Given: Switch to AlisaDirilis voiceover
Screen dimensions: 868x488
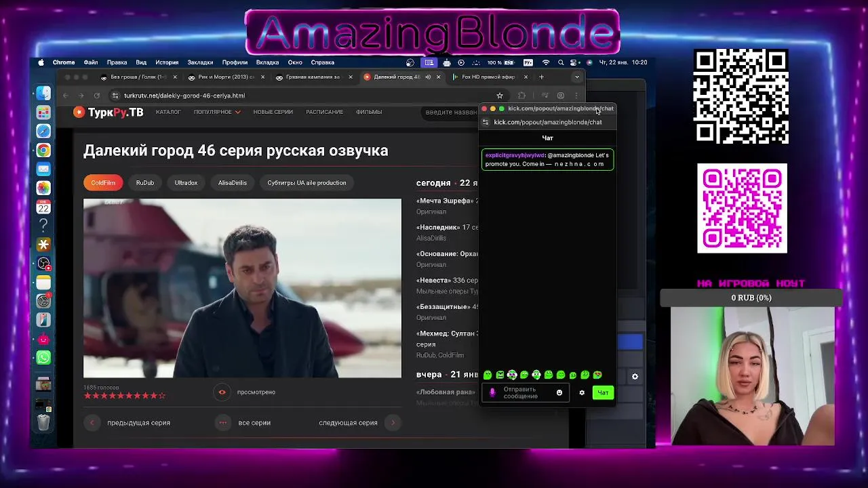Looking at the screenshot, I should (233, 183).
